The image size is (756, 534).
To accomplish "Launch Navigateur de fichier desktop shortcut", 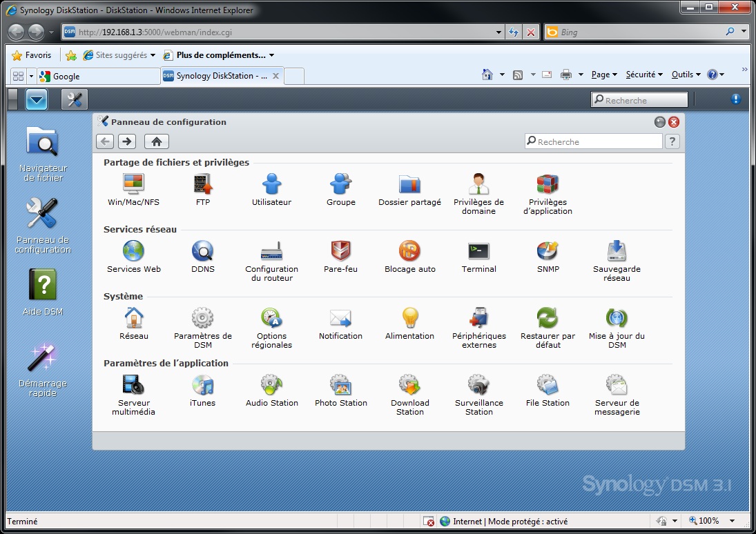I will [43, 153].
